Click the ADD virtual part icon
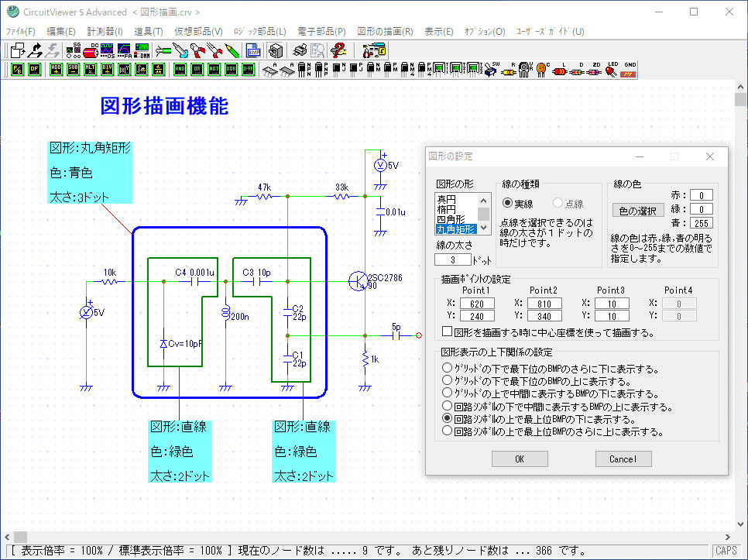748x560 pixels. pyautogui.click(x=56, y=70)
